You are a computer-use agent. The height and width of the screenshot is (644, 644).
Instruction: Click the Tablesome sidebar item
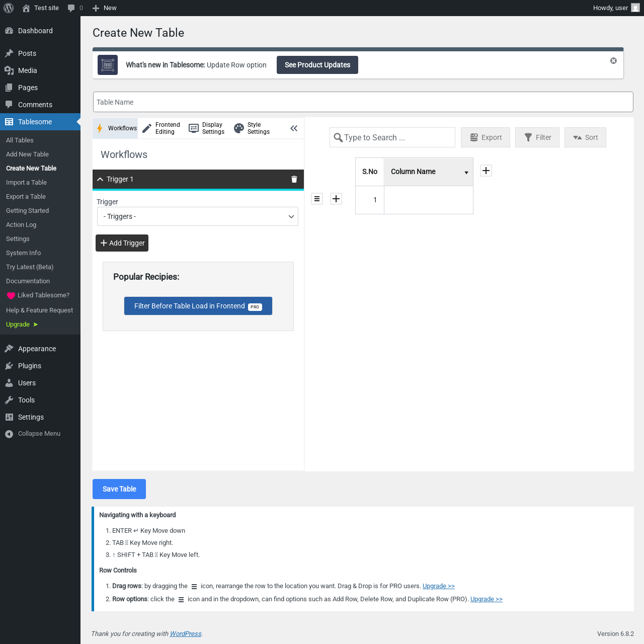click(x=40, y=122)
